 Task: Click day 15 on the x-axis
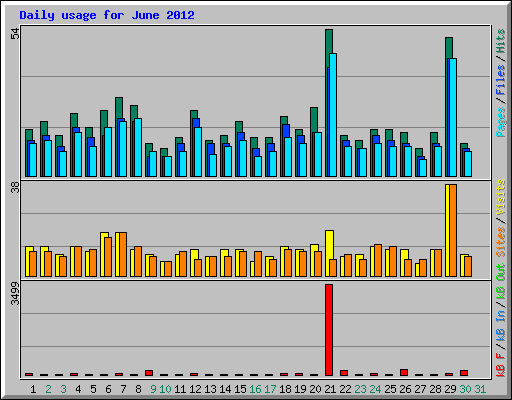coord(240,389)
